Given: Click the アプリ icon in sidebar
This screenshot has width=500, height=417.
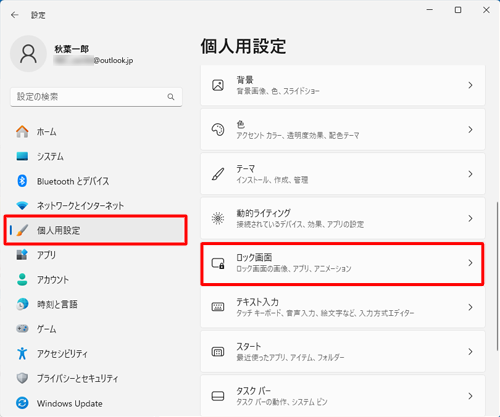Looking at the screenshot, I should (x=22, y=255).
